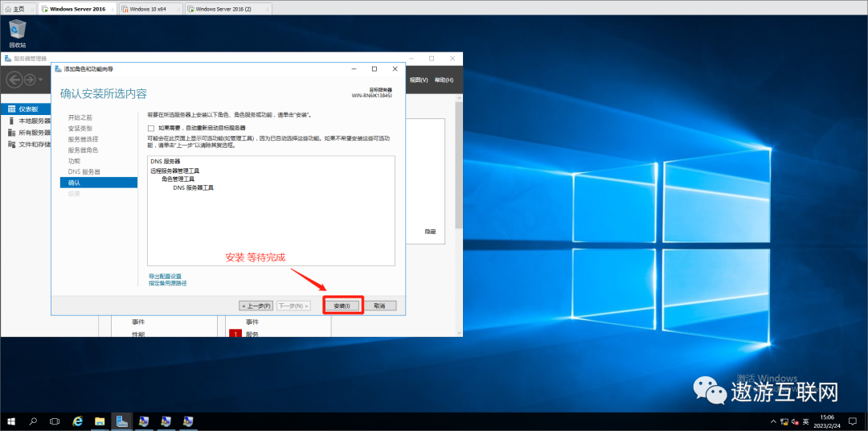Click the 上一步(P) button

click(x=256, y=306)
